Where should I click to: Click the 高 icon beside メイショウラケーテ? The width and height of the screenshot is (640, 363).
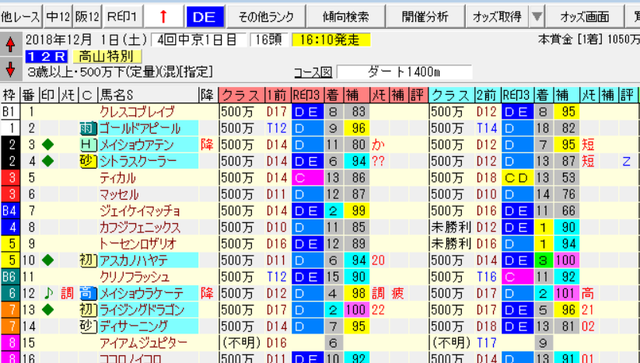88,293
